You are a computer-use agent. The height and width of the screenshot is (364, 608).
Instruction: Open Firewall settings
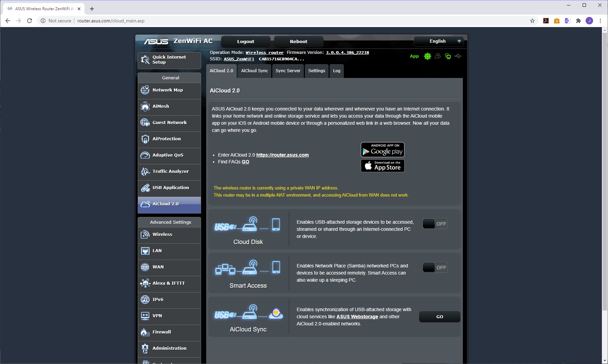coord(169,332)
